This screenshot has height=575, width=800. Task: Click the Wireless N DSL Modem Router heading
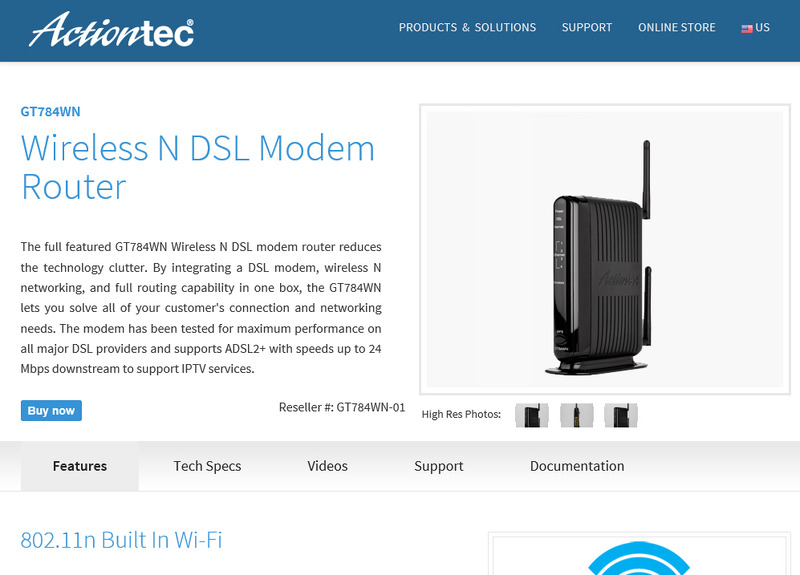click(x=198, y=167)
